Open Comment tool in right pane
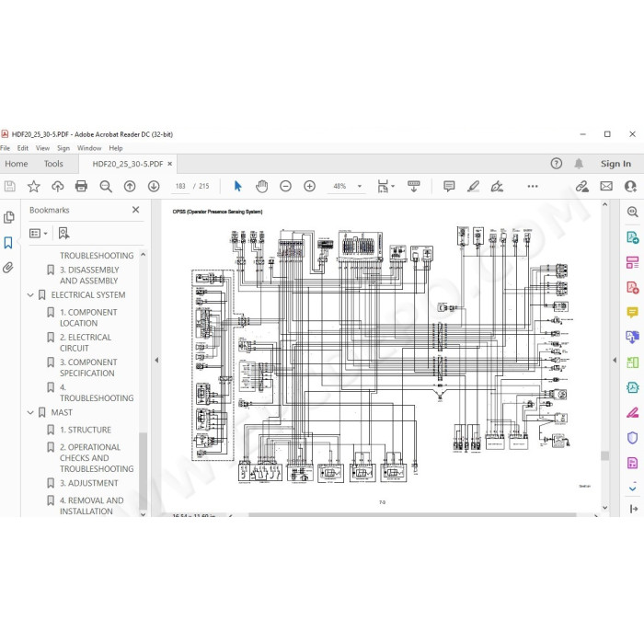 (x=633, y=312)
